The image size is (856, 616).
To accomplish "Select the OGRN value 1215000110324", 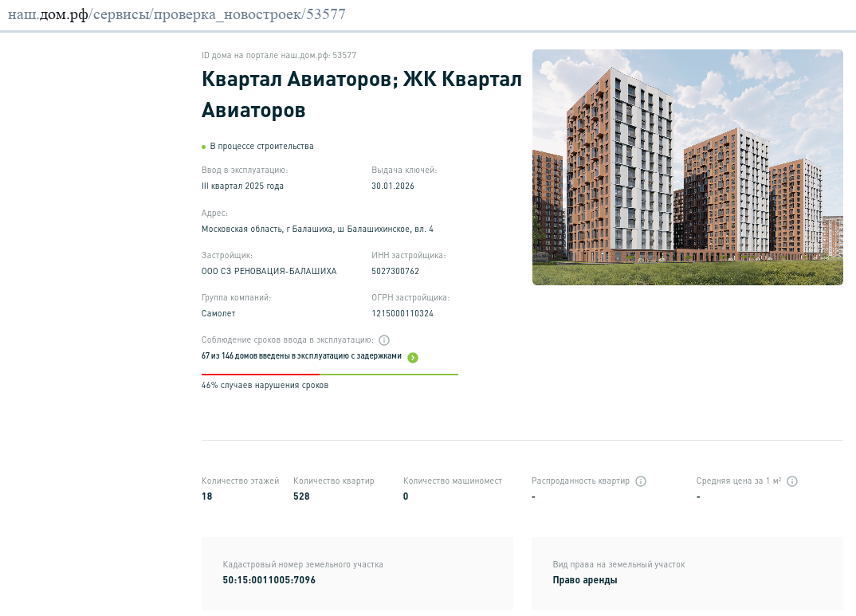I will [x=402, y=314].
